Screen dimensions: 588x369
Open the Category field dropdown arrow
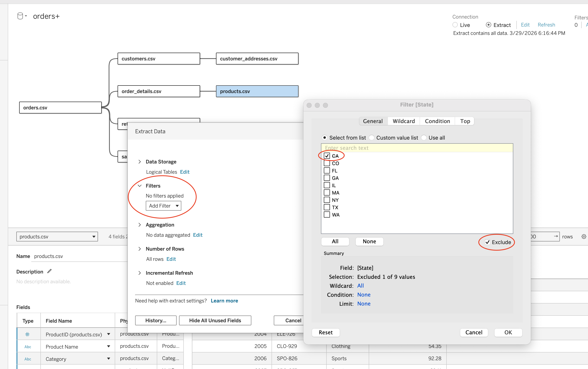[x=108, y=359]
